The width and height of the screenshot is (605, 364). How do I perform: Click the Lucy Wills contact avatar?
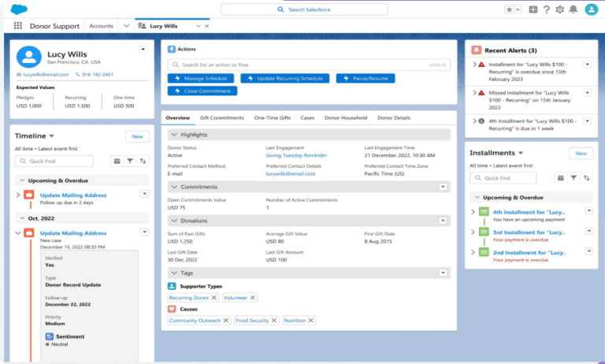coord(29,57)
